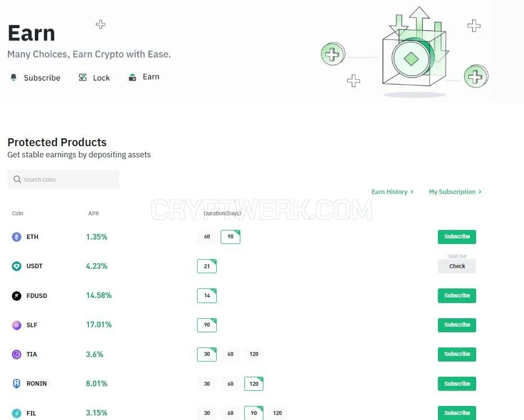Screen dimensions: 524x420
Task: Click the ETH coin icon
Action: [x=16, y=237]
